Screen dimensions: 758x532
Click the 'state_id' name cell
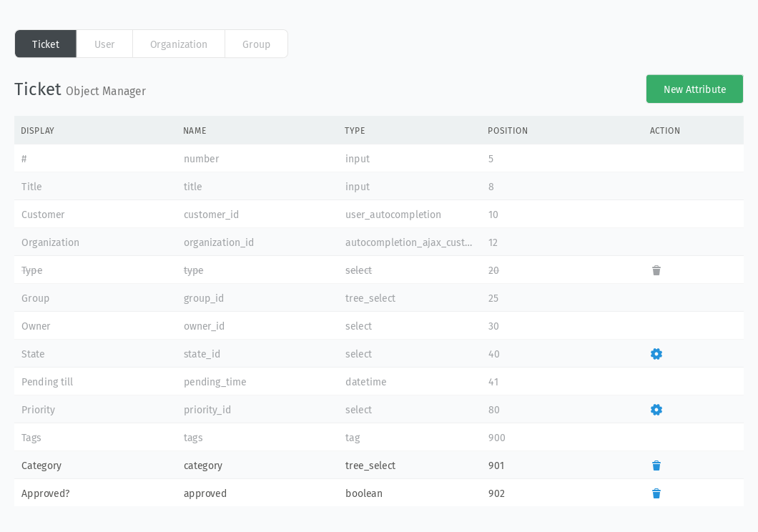202,354
